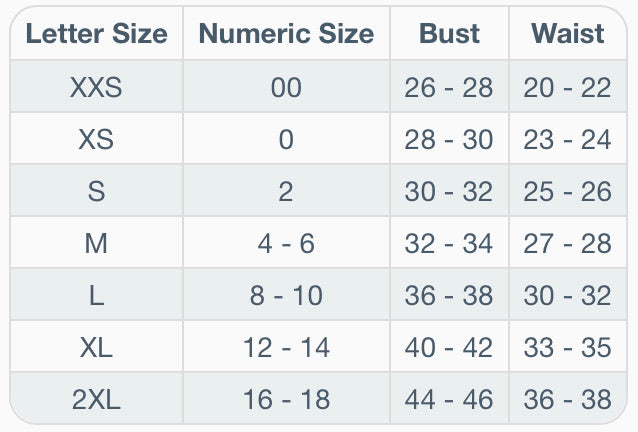This screenshot has height=432, width=638.
Task: Select bust measurement 44 - 46
Action: 450,399
